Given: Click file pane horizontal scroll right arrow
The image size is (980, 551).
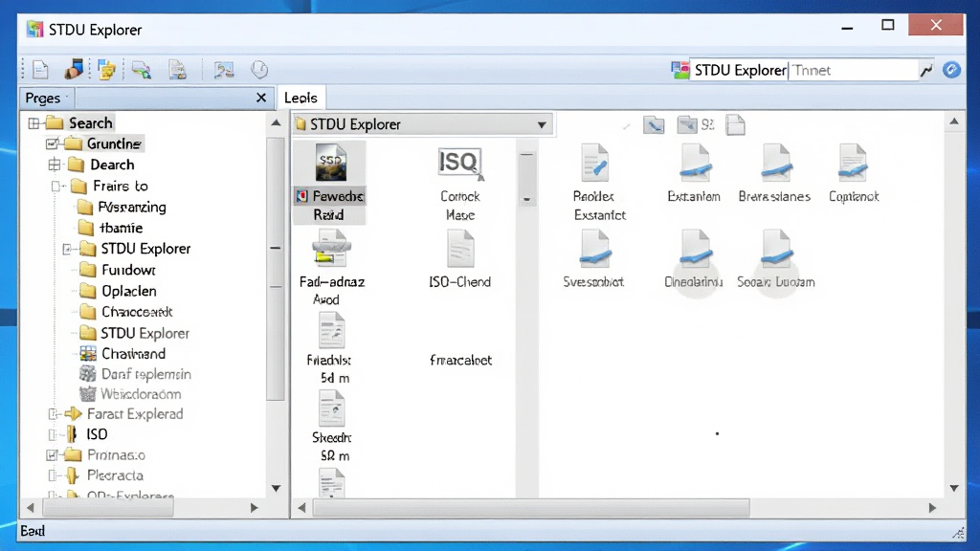Looking at the screenshot, I should tap(932, 508).
